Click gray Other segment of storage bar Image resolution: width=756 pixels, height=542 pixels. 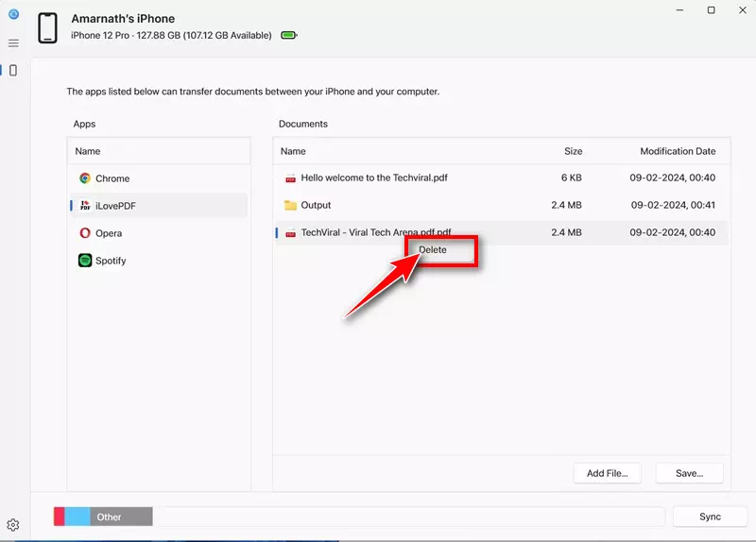click(x=121, y=517)
